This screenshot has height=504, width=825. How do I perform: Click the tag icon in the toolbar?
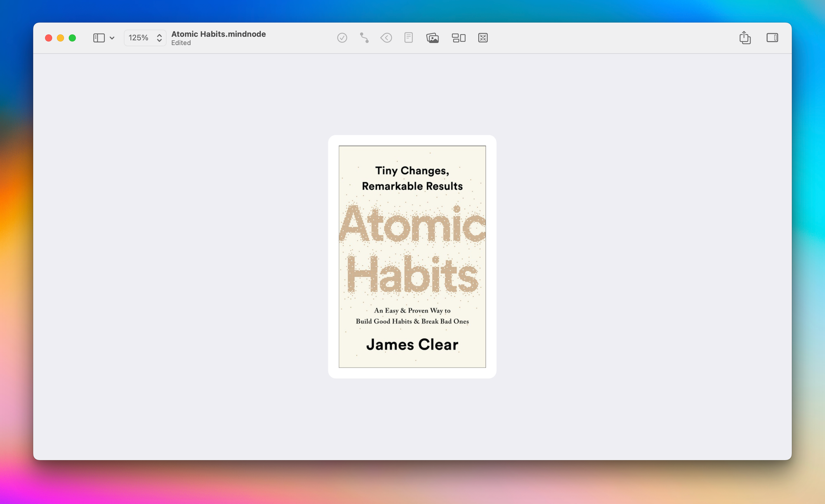click(x=386, y=38)
